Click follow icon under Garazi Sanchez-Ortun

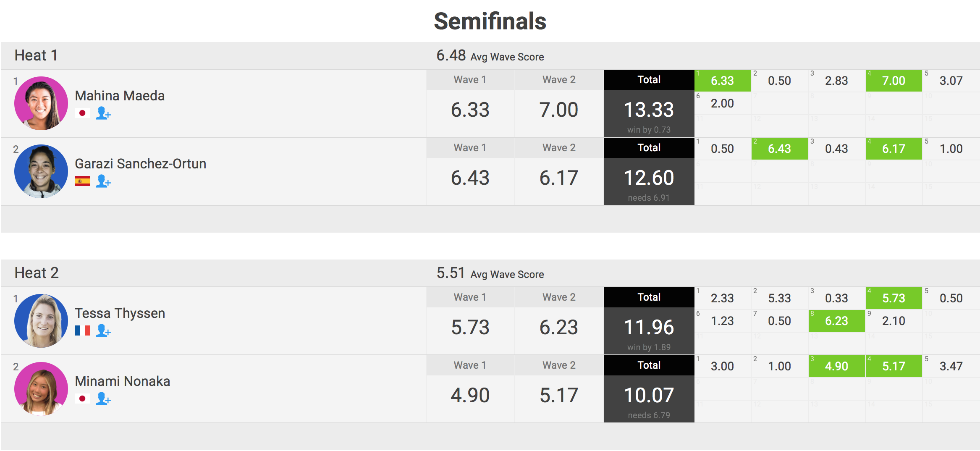tap(103, 181)
